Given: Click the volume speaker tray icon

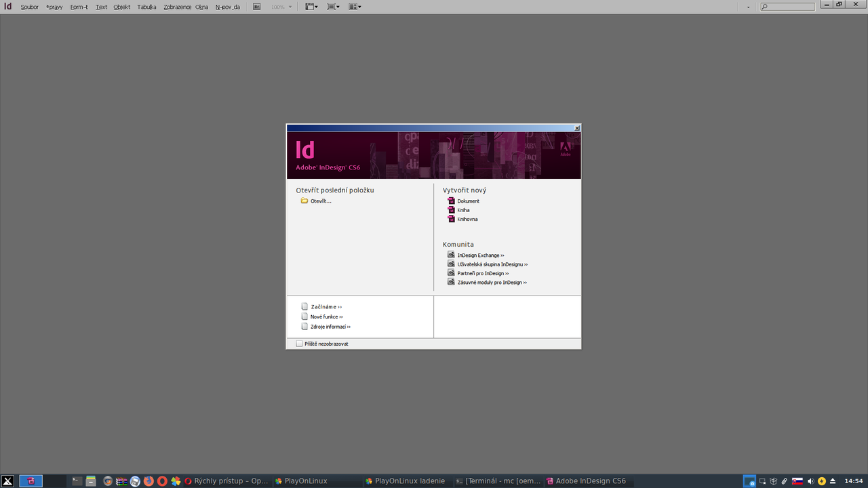Looking at the screenshot, I should point(810,481).
